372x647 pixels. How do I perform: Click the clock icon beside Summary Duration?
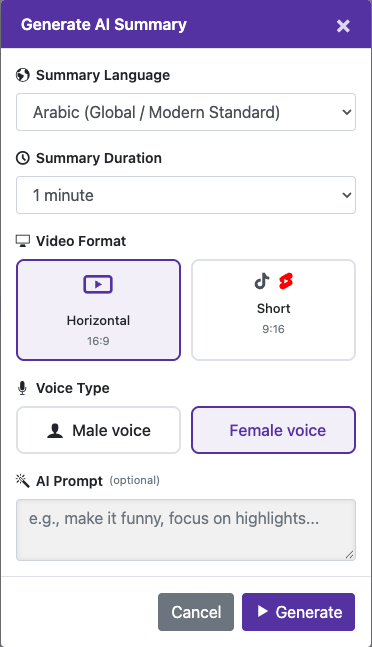[x=23, y=158]
